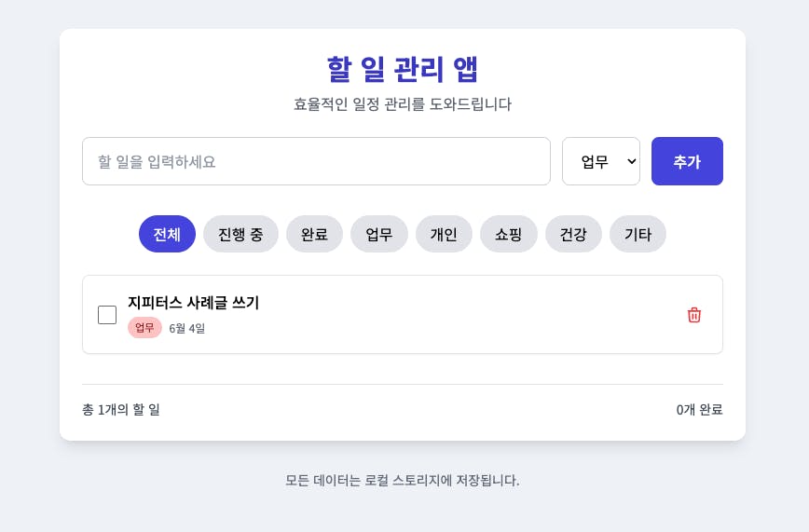Choose the 기타 filter

pyautogui.click(x=638, y=234)
